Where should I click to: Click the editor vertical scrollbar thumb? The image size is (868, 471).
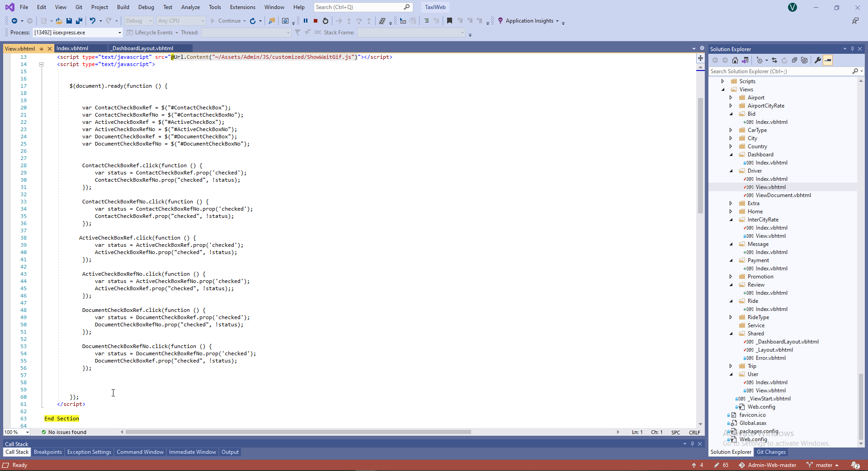tap(700, 156)
